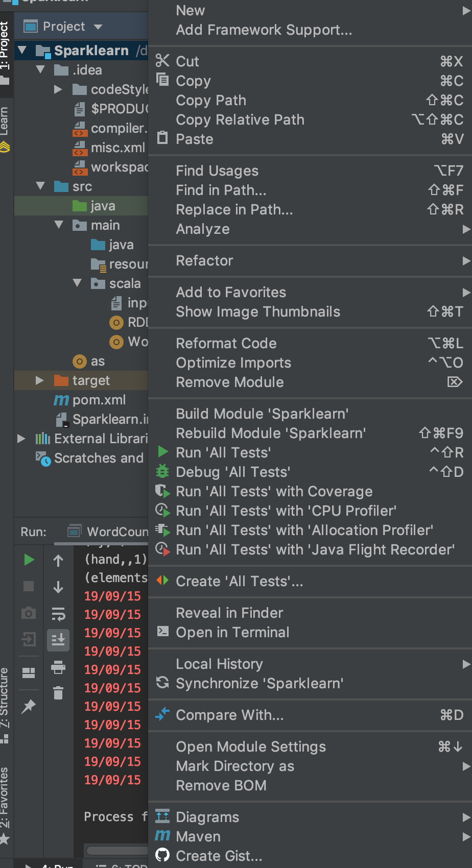Collapse the scala folder node
Viewport: 472px width, 868px height.
pos(77,283)
